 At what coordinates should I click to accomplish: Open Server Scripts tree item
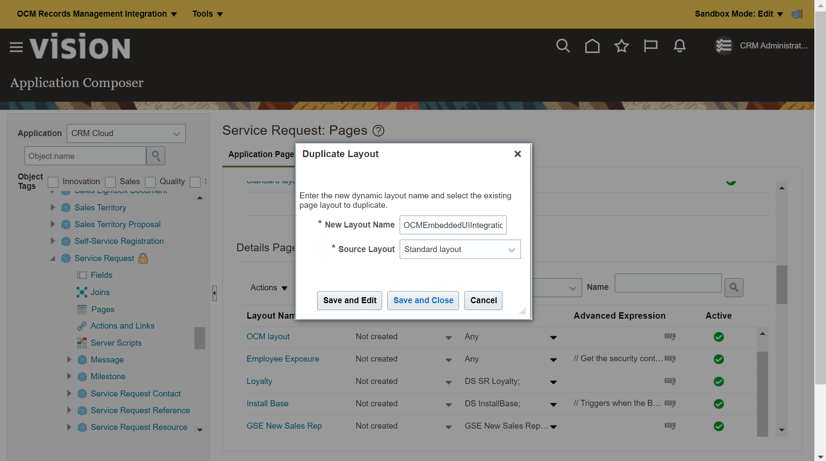pyautogui.click(x=116, y=343)
